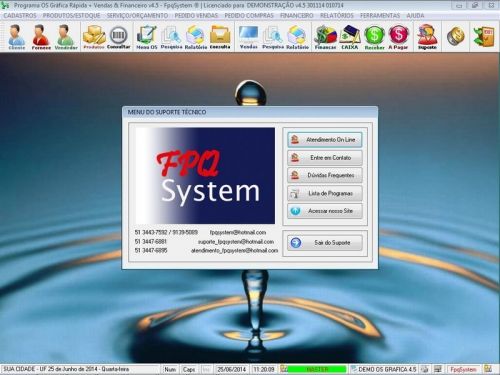Click the phone number 51 3447-6881

click(x=151, y=242)
